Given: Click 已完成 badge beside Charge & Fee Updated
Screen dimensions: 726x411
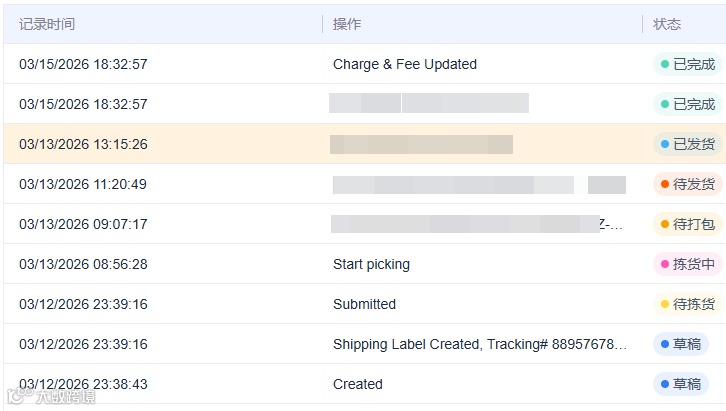Looking at the screenshot, I should tap(688, 64).
